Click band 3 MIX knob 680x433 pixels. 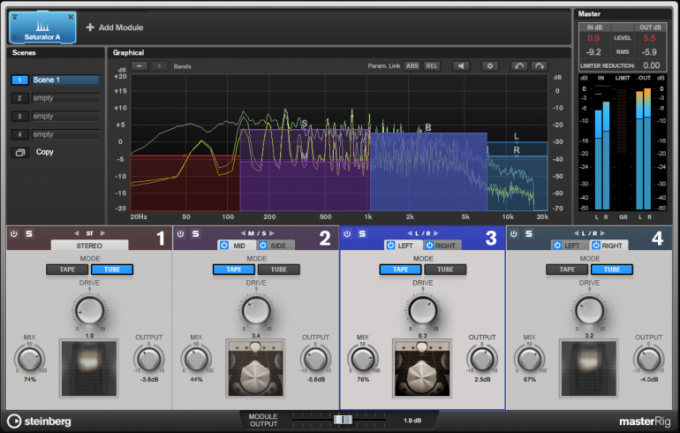[x=363, y=360]
